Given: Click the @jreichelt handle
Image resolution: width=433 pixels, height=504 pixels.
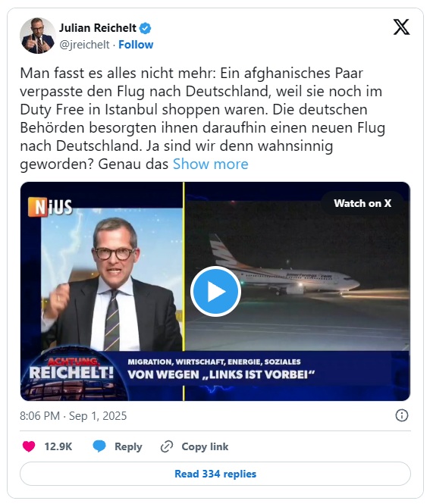Looking at the screenshot, I should (84, 45).
